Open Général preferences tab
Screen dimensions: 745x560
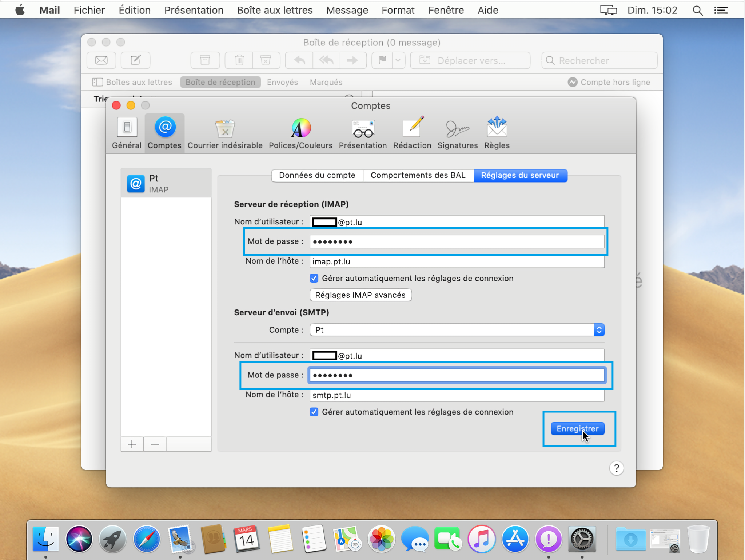pos(126,132)
